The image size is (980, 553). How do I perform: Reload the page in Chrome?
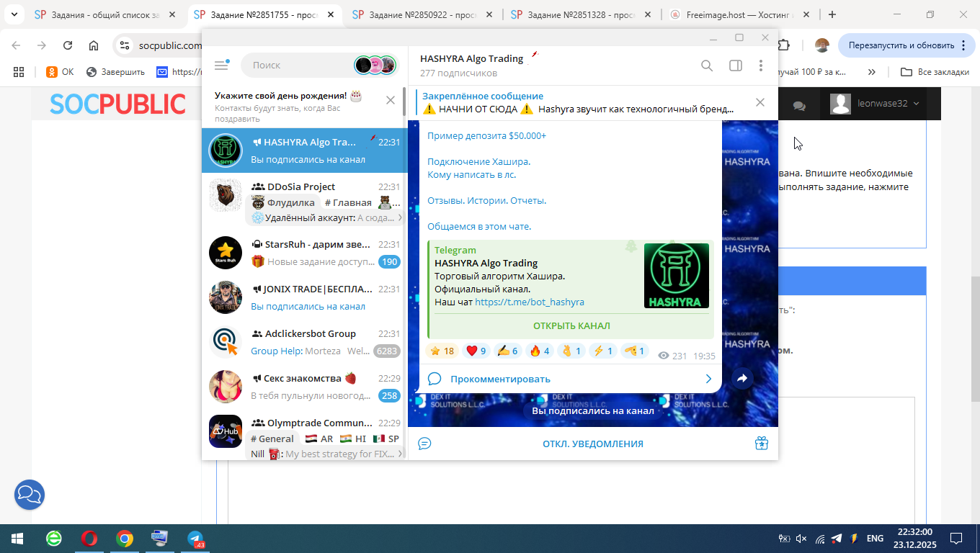[x=68, y=45]
